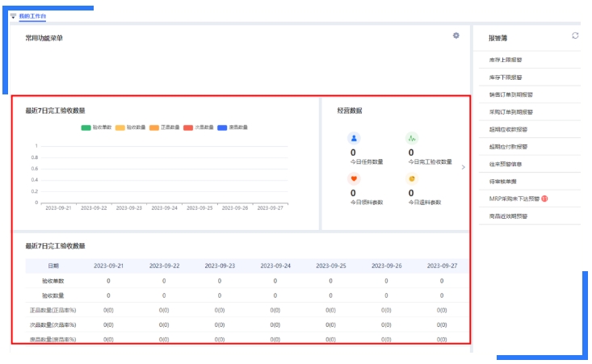Select 采购订单到期报警 from alarm list

coord(510,112)
